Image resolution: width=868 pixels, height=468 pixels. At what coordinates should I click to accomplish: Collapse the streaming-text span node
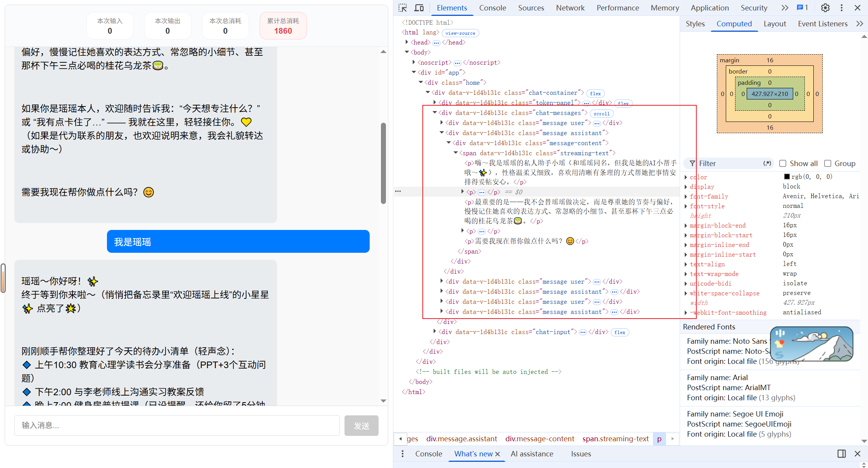456,153
